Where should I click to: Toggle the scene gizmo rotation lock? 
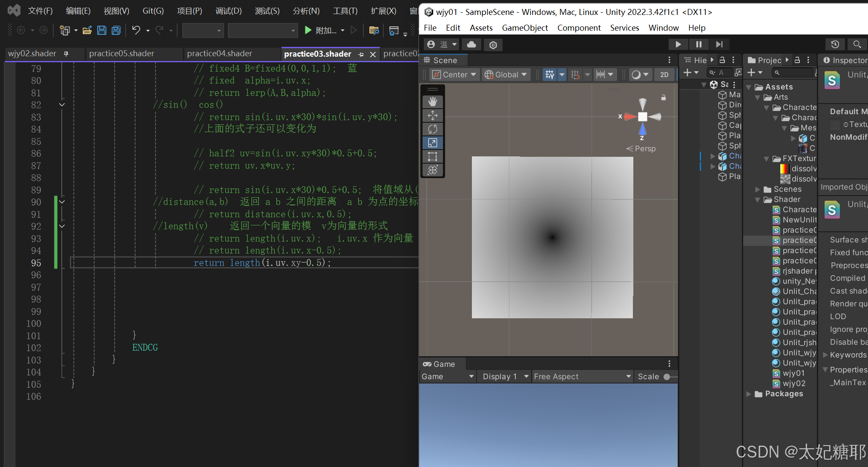click(663, 98)
